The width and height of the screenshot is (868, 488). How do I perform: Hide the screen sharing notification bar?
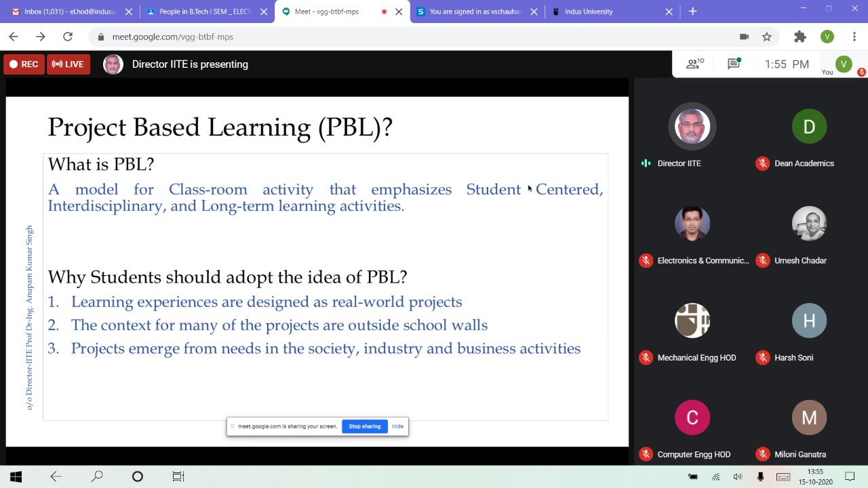click(x=397, y=426)
